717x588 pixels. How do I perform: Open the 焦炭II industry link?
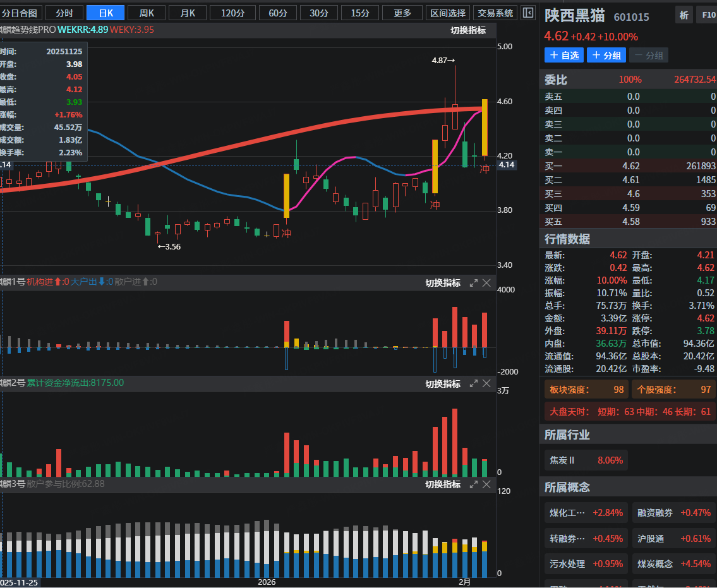tap(586, 460)
